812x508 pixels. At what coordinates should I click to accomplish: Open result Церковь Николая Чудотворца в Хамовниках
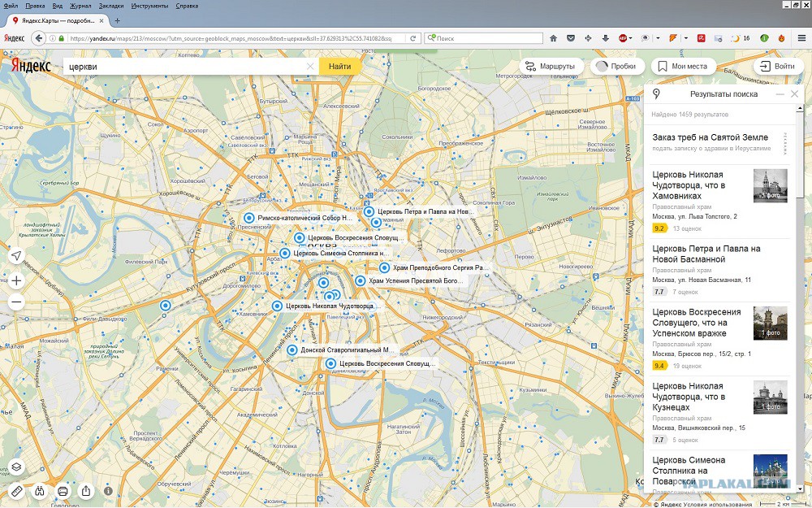[689, 185]
